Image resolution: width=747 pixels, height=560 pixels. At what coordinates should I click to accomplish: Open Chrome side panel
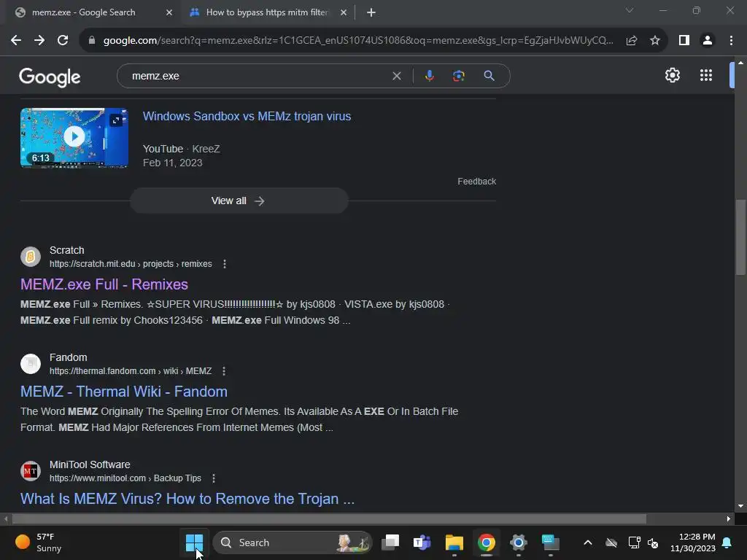click(684, 41)
